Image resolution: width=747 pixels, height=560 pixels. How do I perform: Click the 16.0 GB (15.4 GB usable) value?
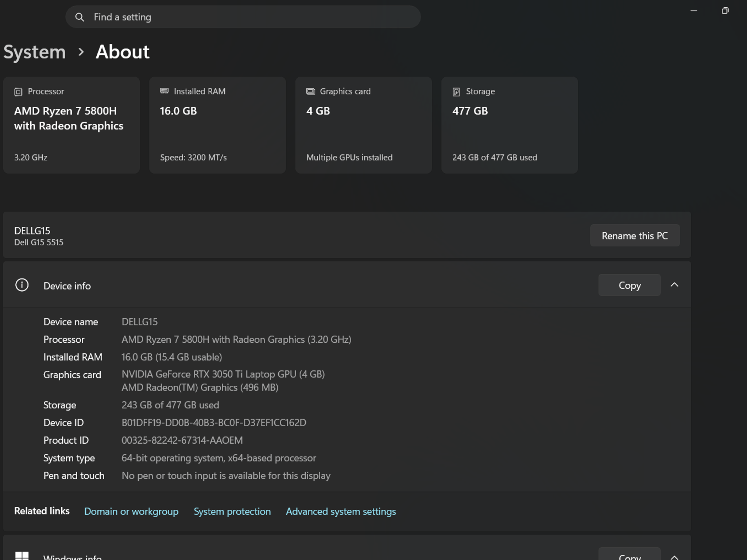[x=172, y=357]
